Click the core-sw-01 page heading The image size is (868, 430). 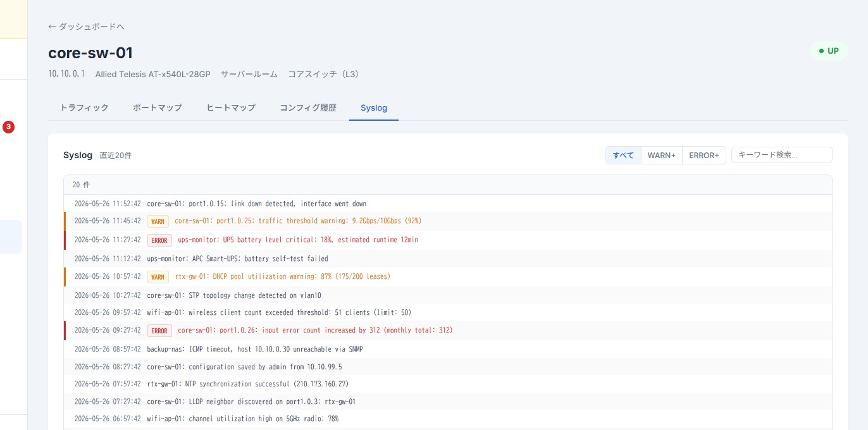point(90,52)
